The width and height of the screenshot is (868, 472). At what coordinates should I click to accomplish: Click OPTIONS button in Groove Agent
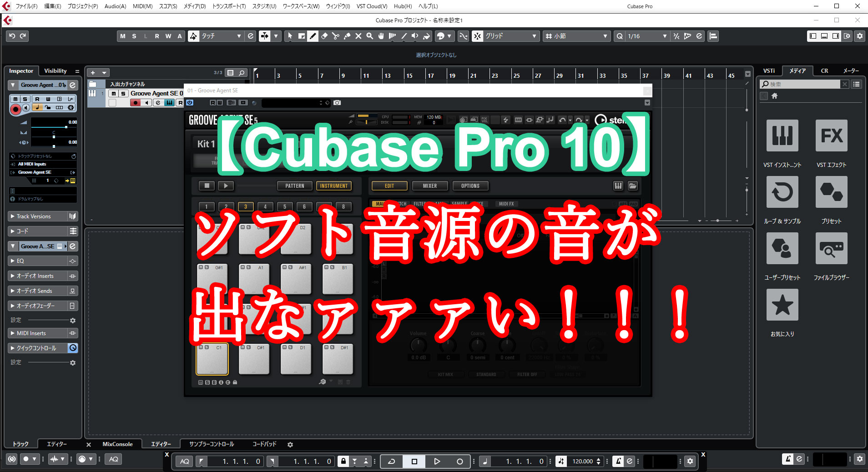(470, 186)
